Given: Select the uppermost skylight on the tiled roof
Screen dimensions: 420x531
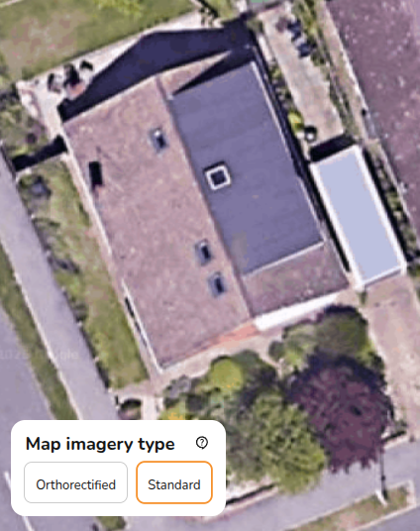Looking at the screenshot, I should (158, 140).
